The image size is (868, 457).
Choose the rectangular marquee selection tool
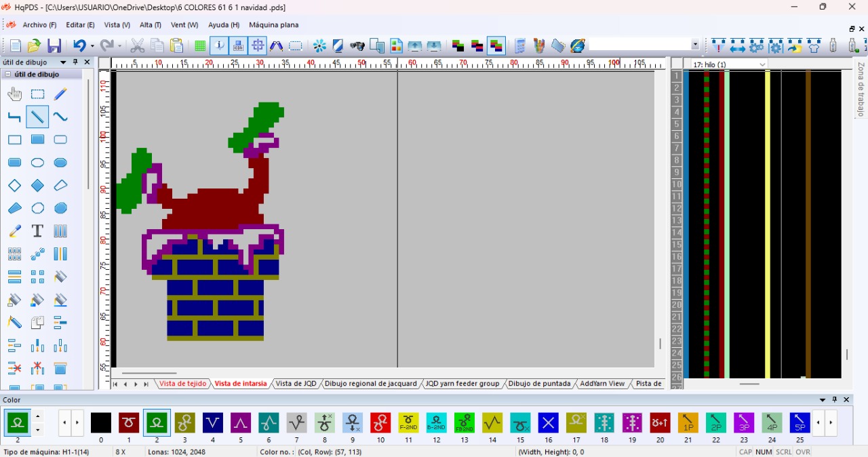tap(37, 94)
